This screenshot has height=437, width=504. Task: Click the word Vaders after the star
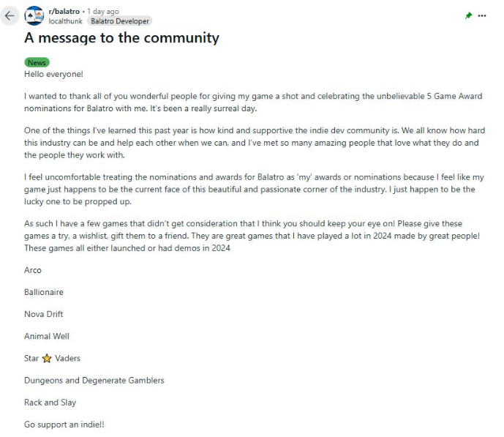(67, 358)
